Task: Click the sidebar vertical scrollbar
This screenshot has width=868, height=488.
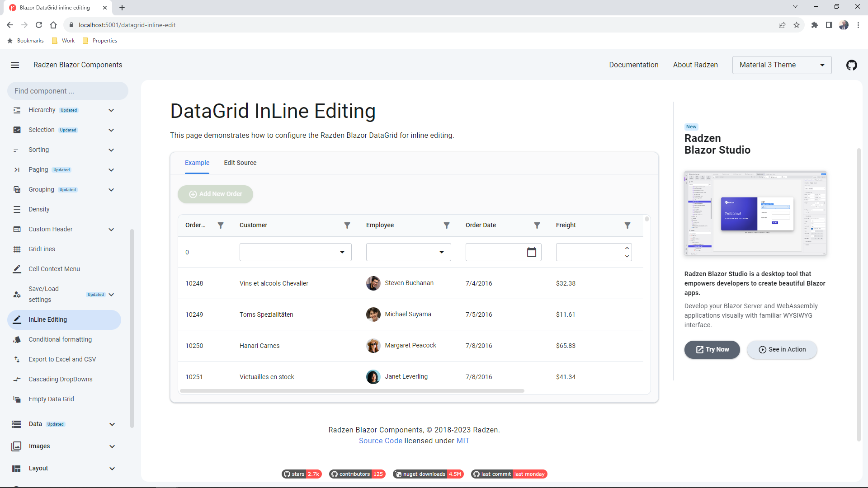Action: [x=132, y=328]
